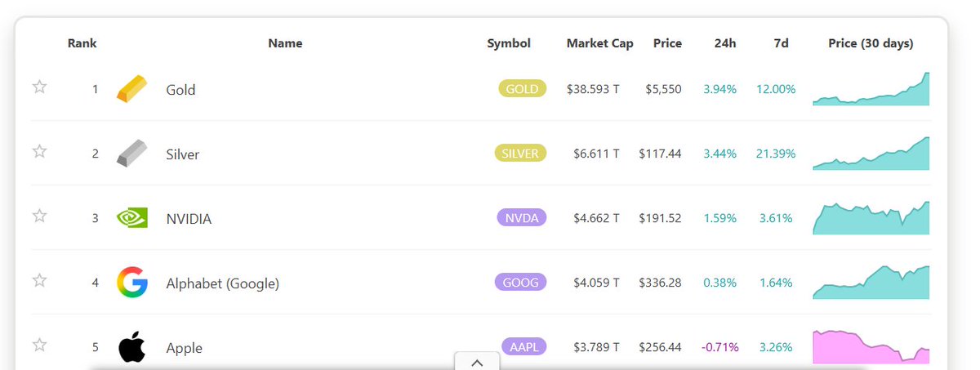Screen dimensions: 980x370
Task: Click the Silver bar icon
Action: [131, 154]
